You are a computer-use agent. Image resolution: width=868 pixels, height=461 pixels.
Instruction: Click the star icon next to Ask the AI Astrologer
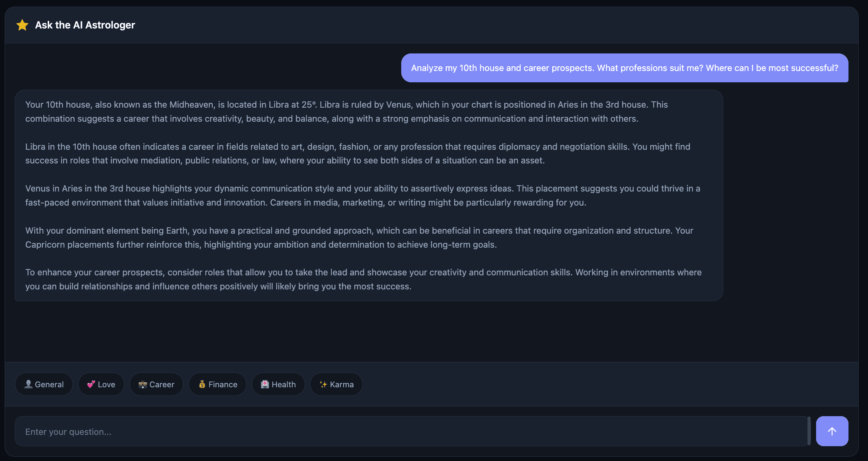pos(22,25)
